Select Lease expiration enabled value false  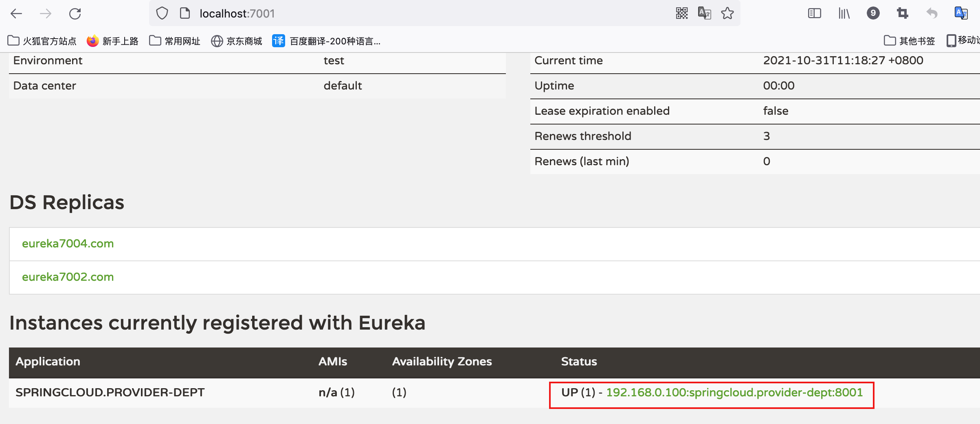point(776,111)
